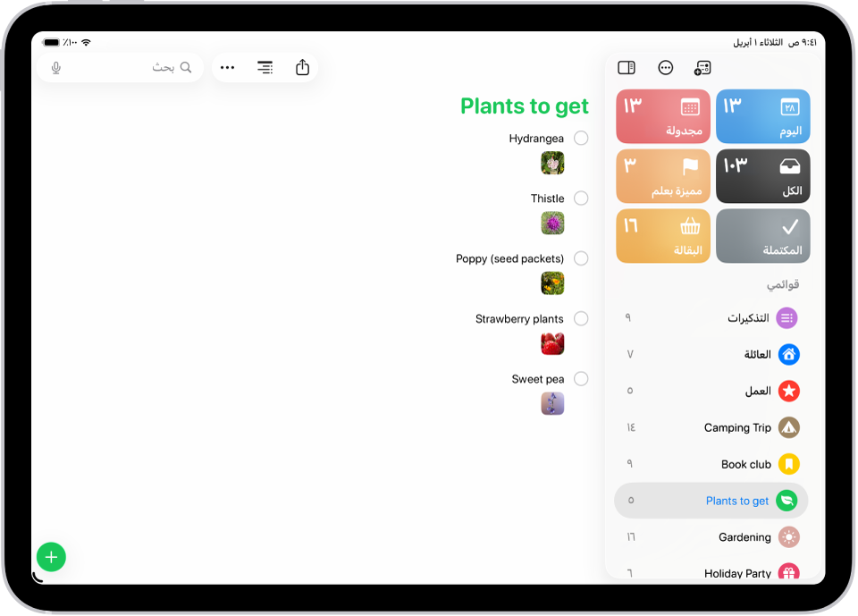Click the قوائمي section header
858x616 pixels.
(783, 284)
